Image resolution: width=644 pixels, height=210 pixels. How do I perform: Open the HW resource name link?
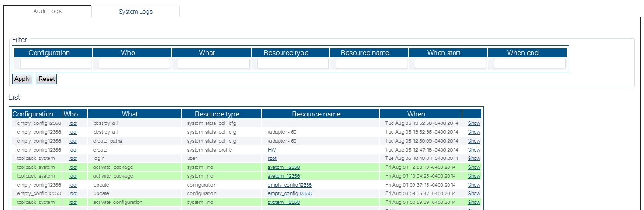pos(272,150)
